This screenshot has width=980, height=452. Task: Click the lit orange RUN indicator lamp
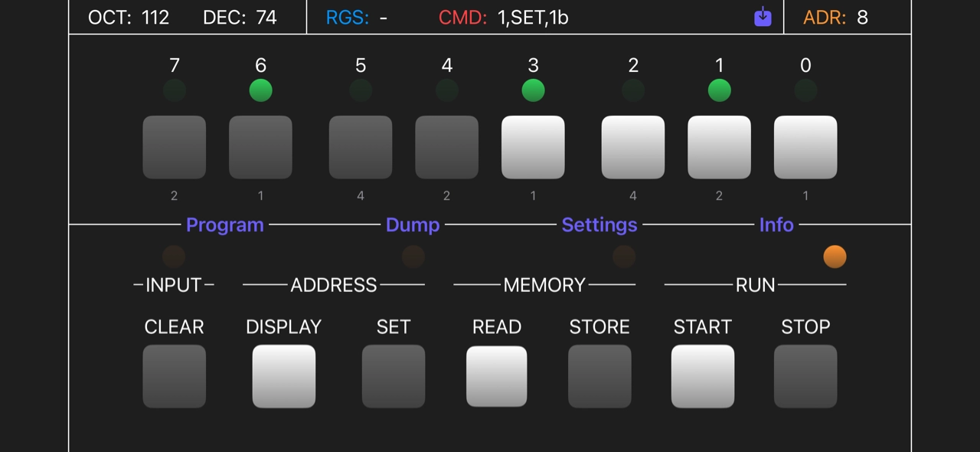coord(835,257)
